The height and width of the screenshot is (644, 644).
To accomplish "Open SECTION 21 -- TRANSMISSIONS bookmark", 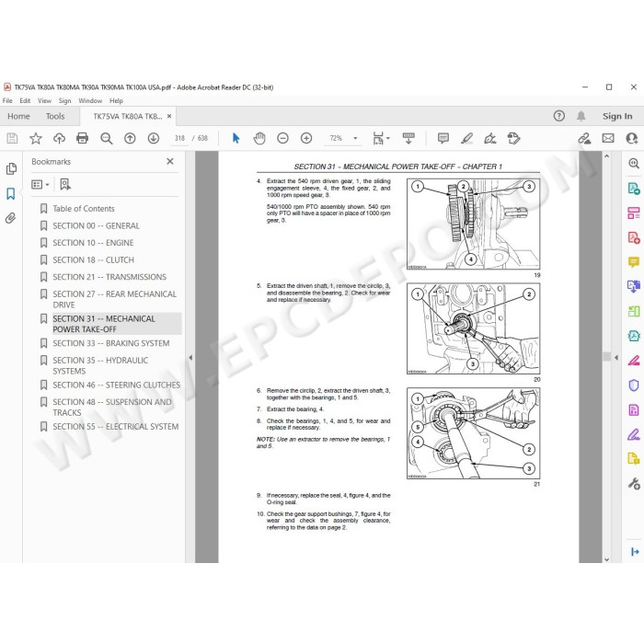I will [x=109, y=277].
